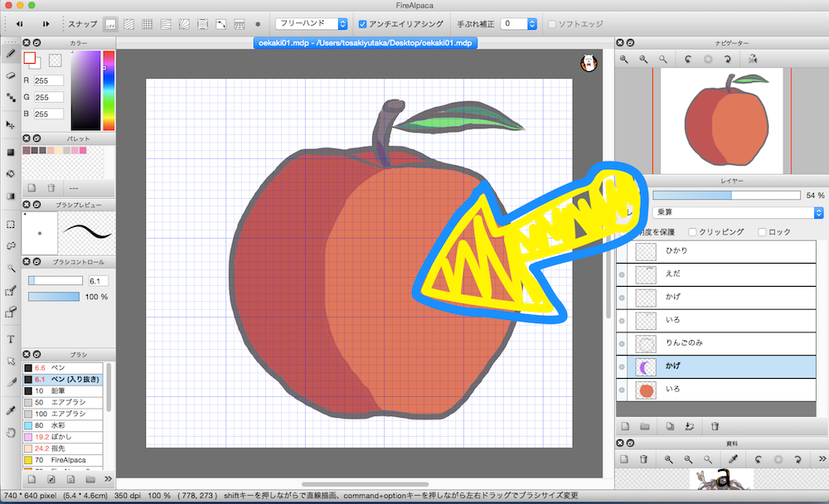Screen dimensions: 829x504
Task: Choose the ぼかし brush
Action: tap(62, 437)
